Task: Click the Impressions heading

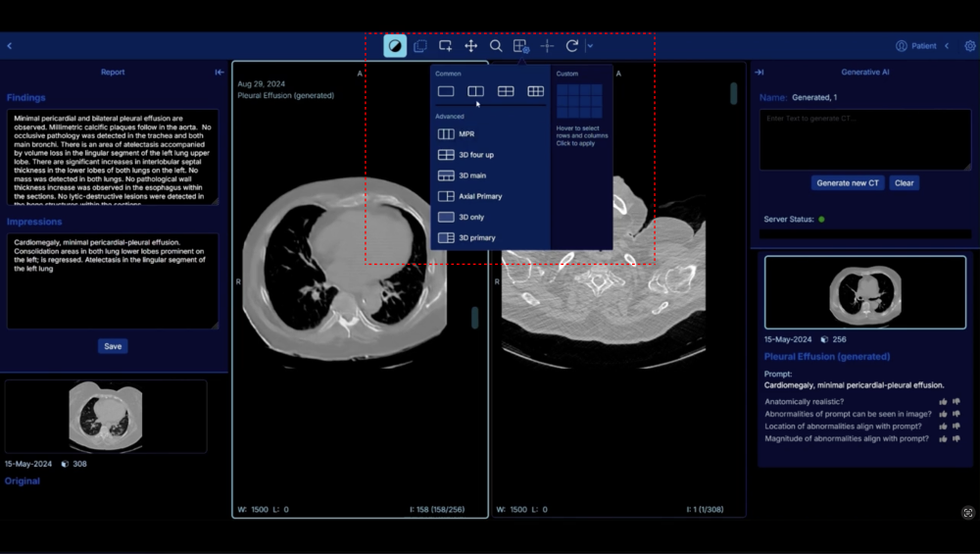Action: [34, 222]
